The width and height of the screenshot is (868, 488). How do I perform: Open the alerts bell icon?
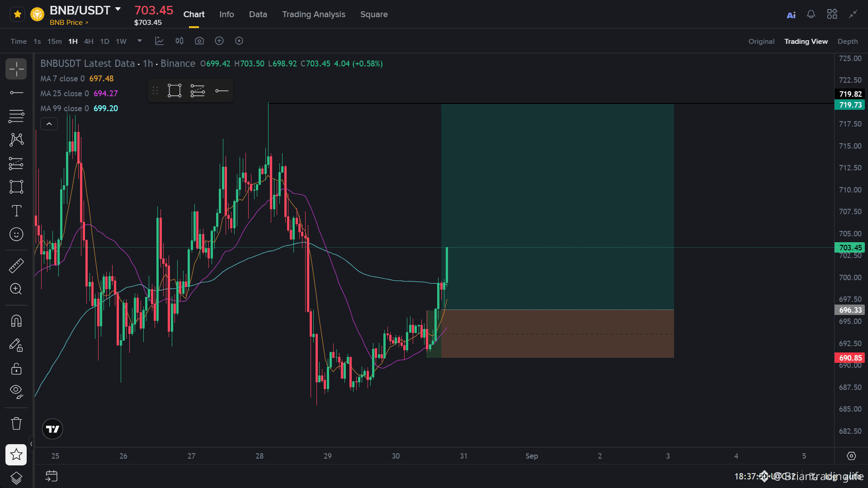811,14
